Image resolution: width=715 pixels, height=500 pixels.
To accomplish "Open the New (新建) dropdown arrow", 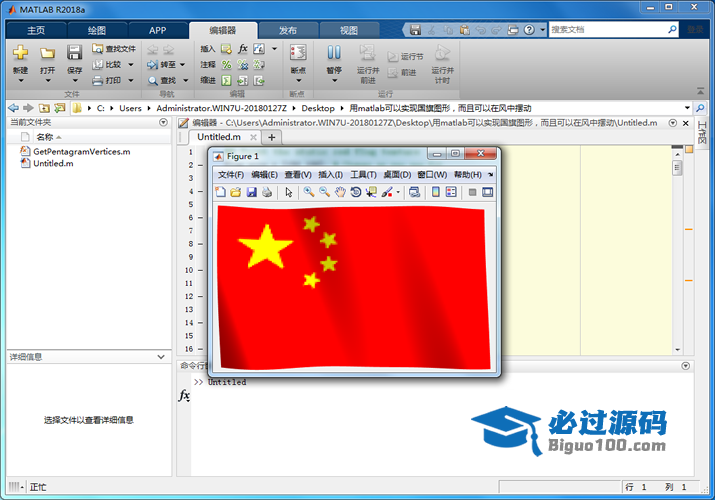I will click(x=21, y=81).
